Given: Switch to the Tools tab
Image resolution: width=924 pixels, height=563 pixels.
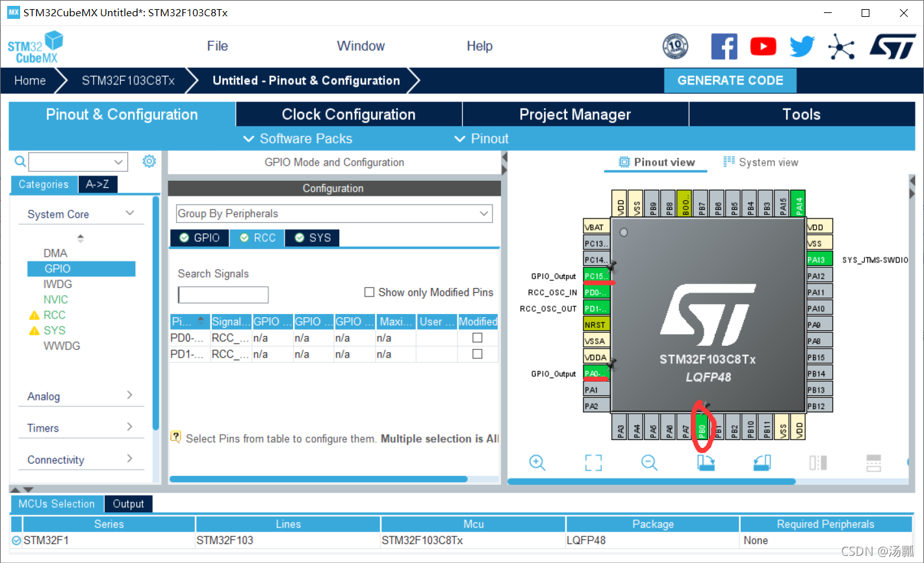Looking at the screenshot, I should tap(801, 114).
